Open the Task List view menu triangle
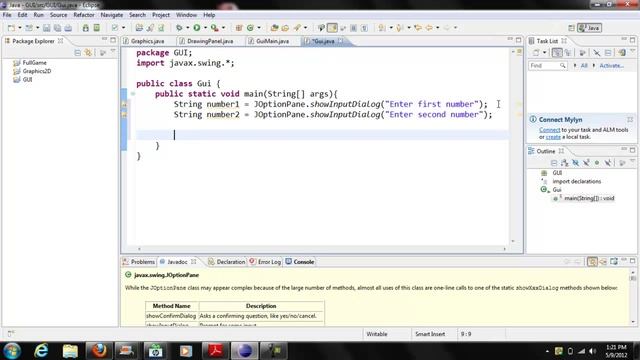The width and height of the screenshot is (640, 360). tap(632, 51)
